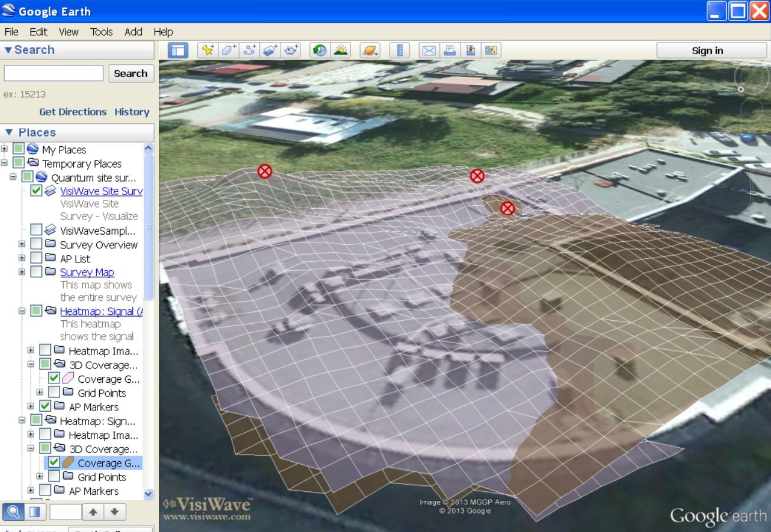The height and width of the screenshot is (532, 771).
Task: Select the Add Polygon tool
Action: (x=228, y=50)
